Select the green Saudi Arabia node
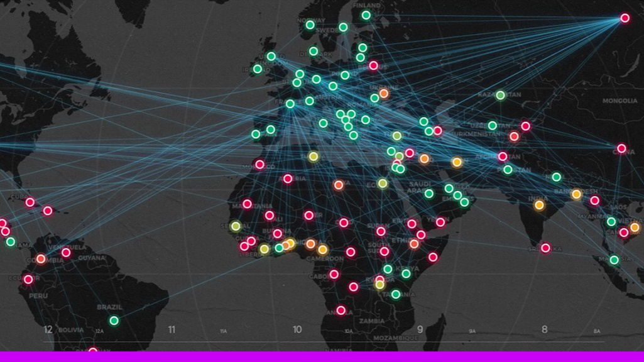Screen dimensions: 644x362 (x=428, y=194)
